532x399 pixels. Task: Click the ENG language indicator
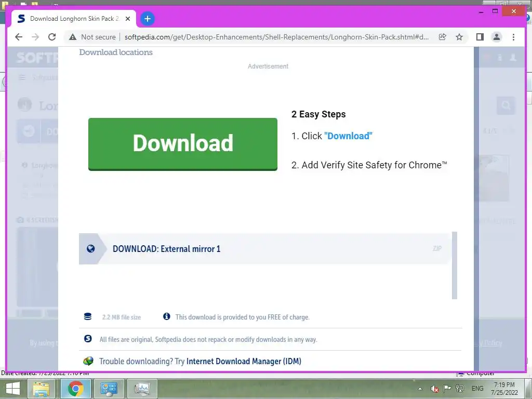pyautogui.click(x=477, y=389)
